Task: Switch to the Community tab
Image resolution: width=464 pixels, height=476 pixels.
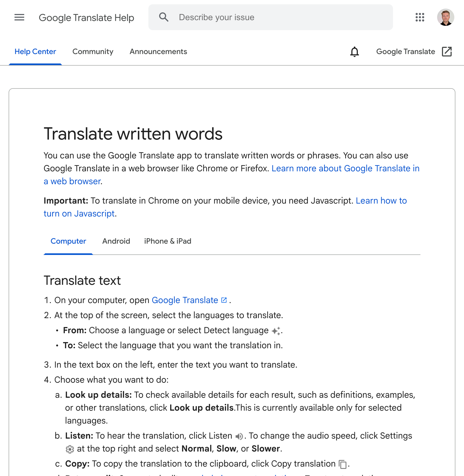Action: point(93,52)
